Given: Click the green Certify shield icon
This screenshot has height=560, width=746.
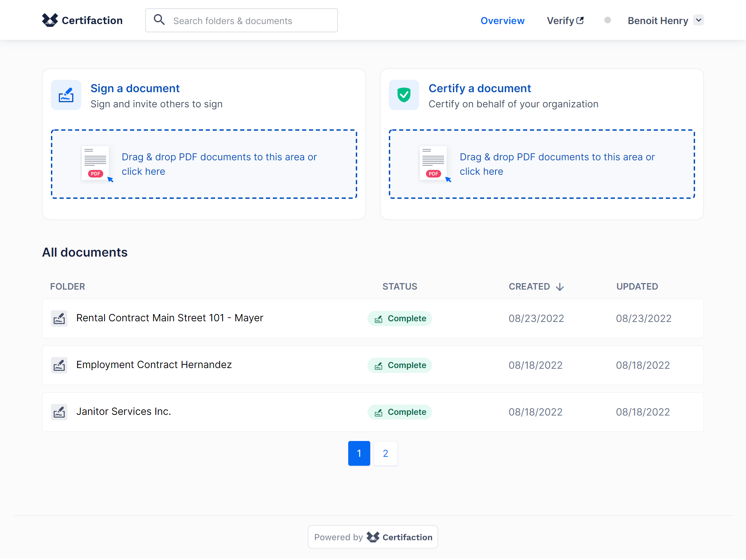Looking at the screenshot, I should pyautogui.click(x=403, y=95).
